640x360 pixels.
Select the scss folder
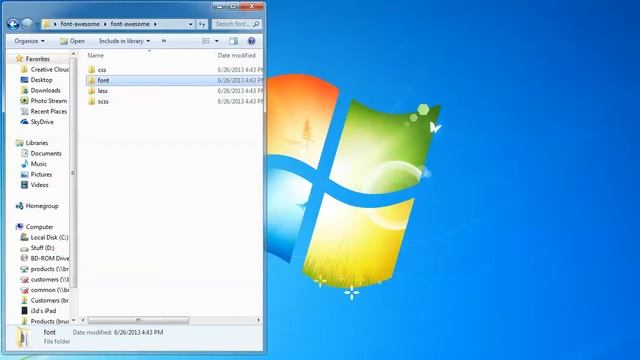click(103, 101)
